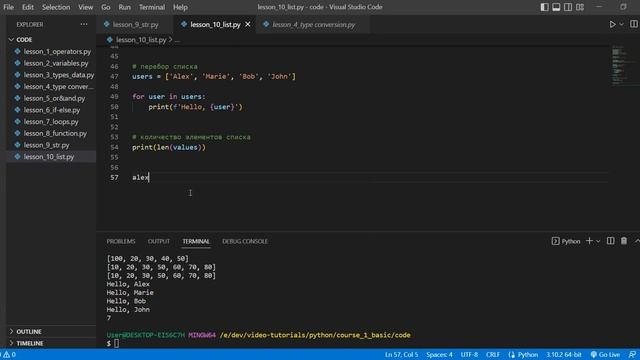Open lesson_9_str.py in Explorer

[51, 145]
